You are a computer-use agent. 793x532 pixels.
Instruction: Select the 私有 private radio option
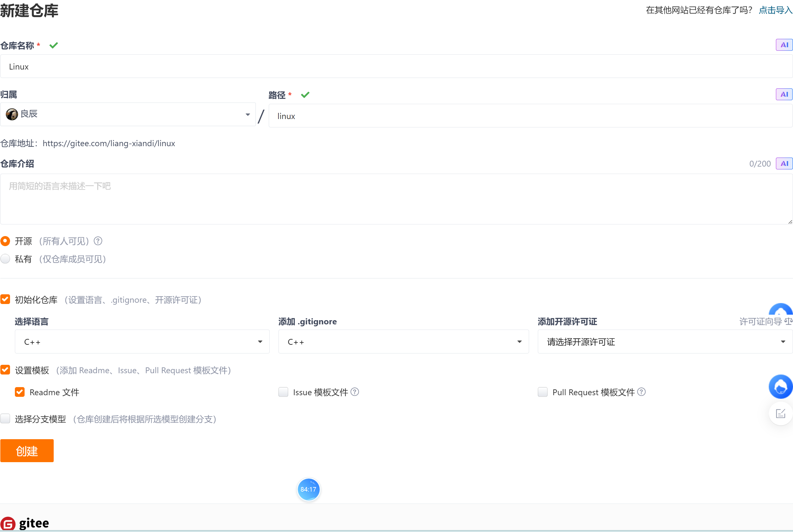tap(5, 259)
